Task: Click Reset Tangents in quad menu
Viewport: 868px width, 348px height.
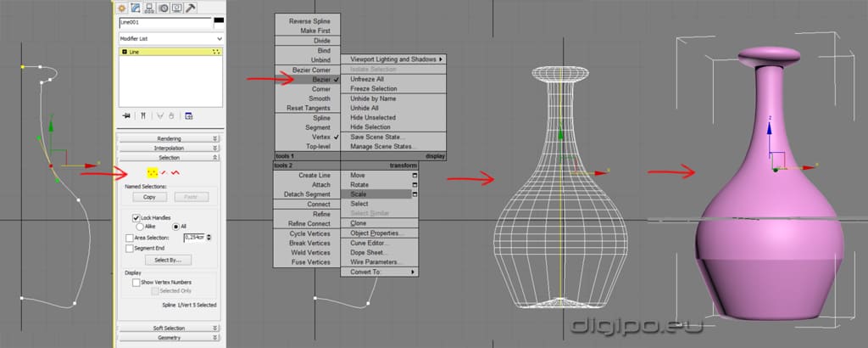Action: (308, 108)
